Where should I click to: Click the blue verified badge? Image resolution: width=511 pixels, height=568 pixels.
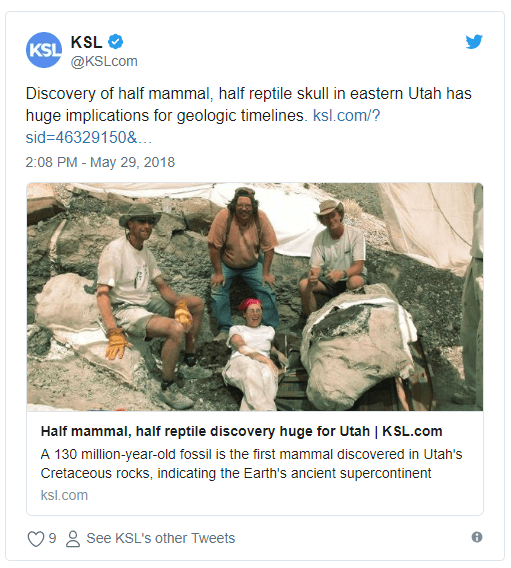coord(116,42)
